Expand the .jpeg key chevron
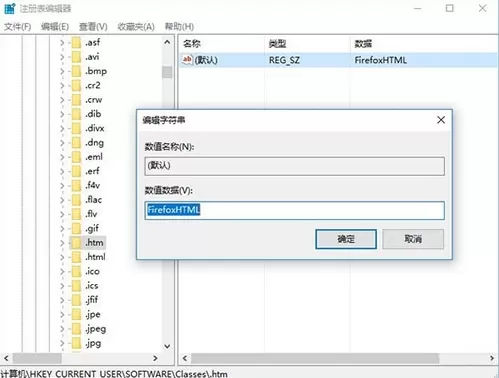Viewport: 499px width, 378px height. 62,329
